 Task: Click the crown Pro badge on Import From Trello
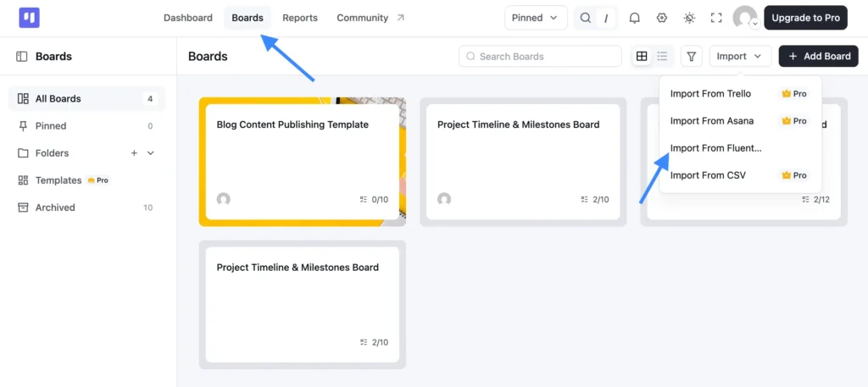793,94
